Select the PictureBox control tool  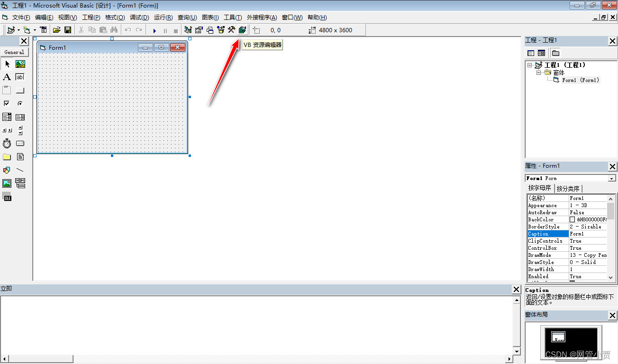tap(20, 64)
